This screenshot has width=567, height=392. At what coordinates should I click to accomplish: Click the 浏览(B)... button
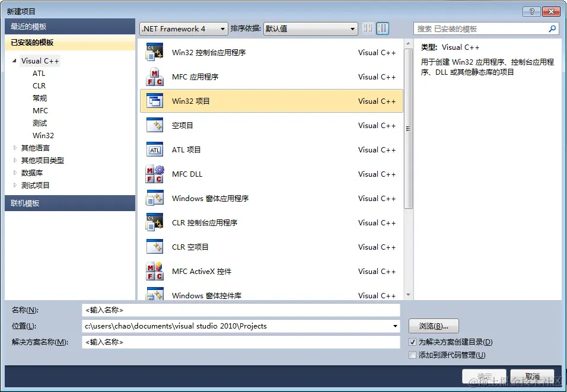434,326
